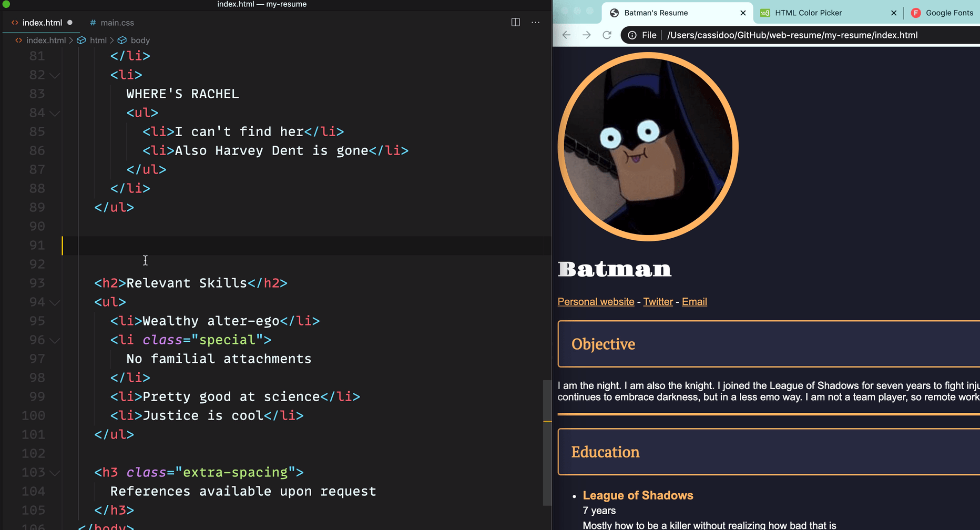Open Batman's Personal website link
Screen dimensions: 980x530
pos(595,301)
